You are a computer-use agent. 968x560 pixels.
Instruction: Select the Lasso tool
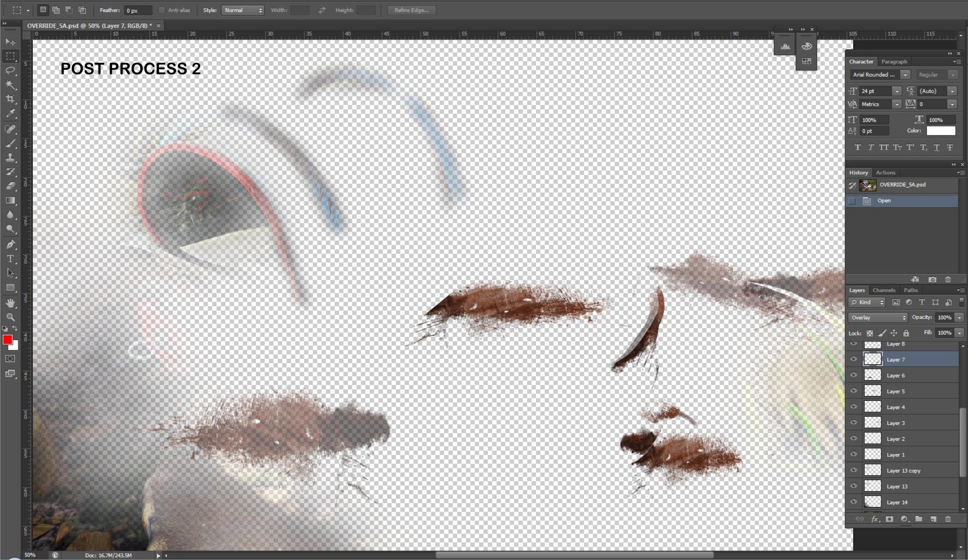pyautogui.click(x=10, y=70)
